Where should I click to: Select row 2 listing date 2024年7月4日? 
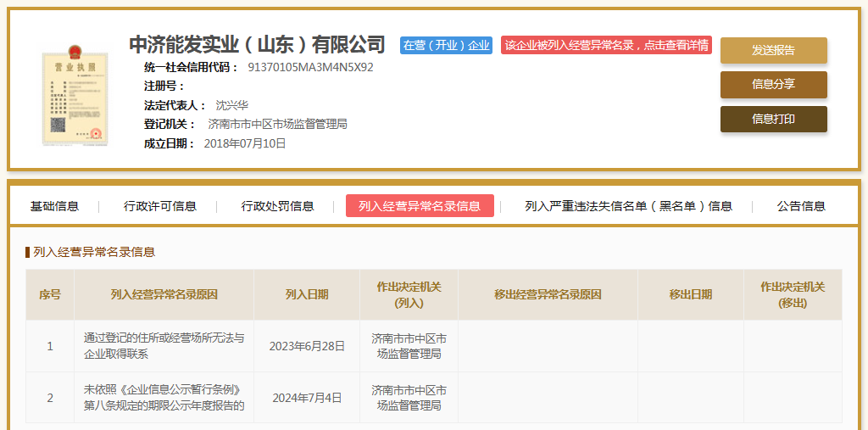point(307,397)
